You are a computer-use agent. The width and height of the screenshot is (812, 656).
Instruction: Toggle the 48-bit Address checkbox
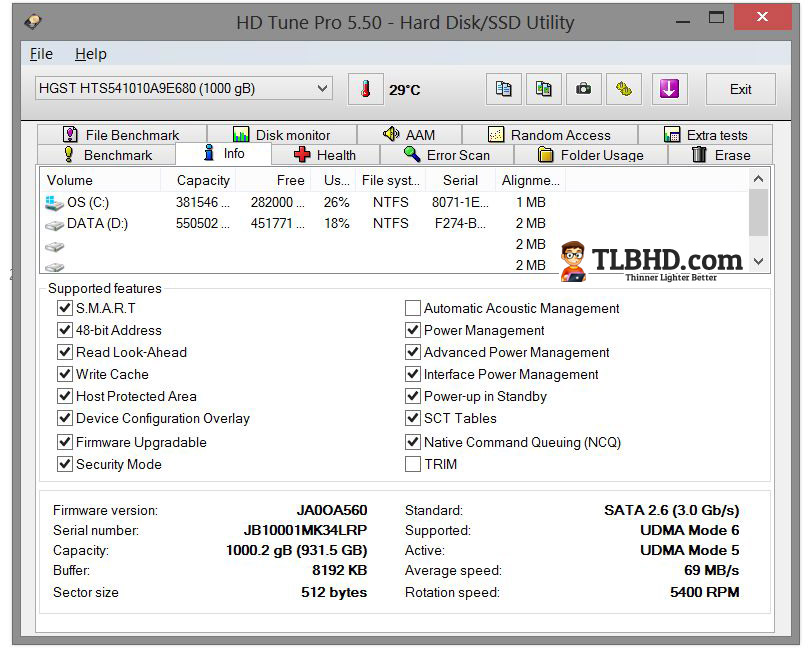pos(64,330)
